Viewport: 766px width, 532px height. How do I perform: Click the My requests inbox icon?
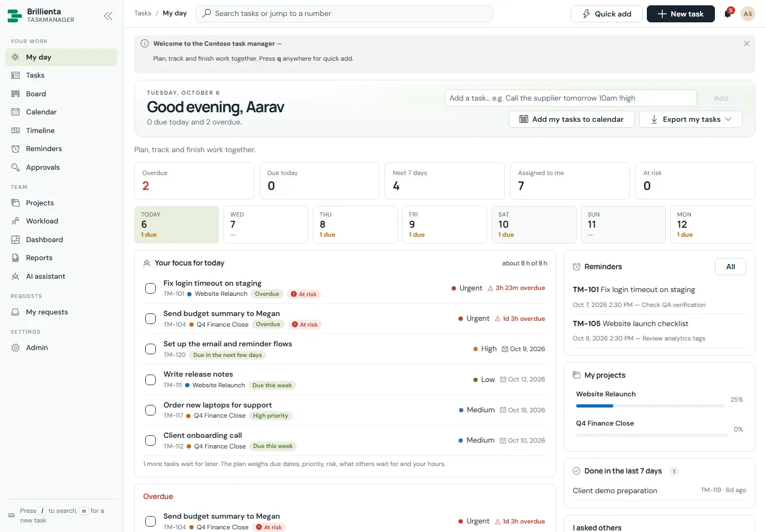tap(15, 312)
